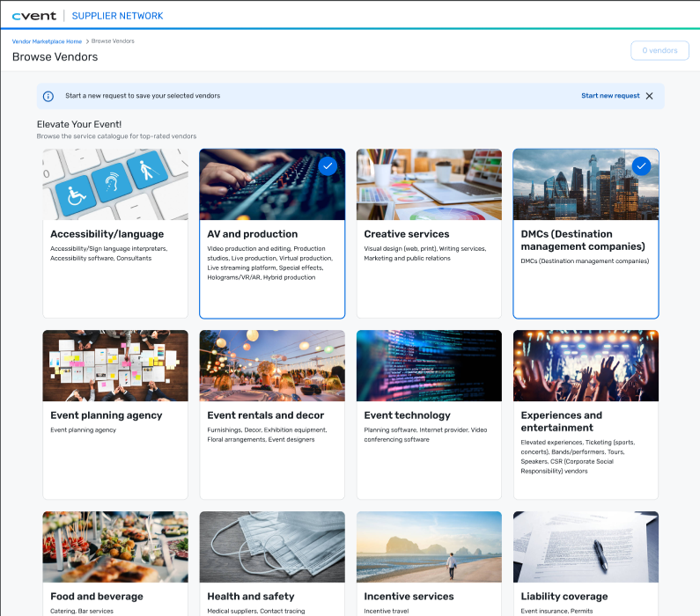
Task: Select the Event technology image
Action: coord(429,366)
